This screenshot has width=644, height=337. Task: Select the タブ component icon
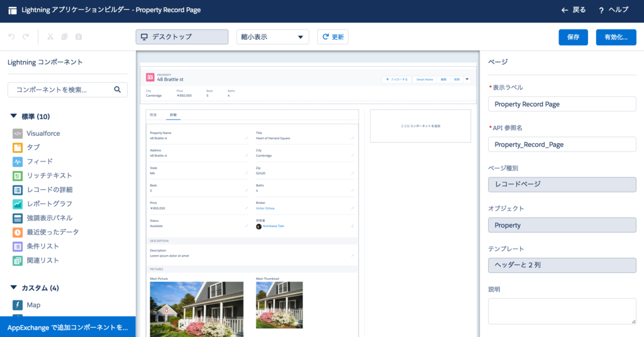tap(17, 147)
